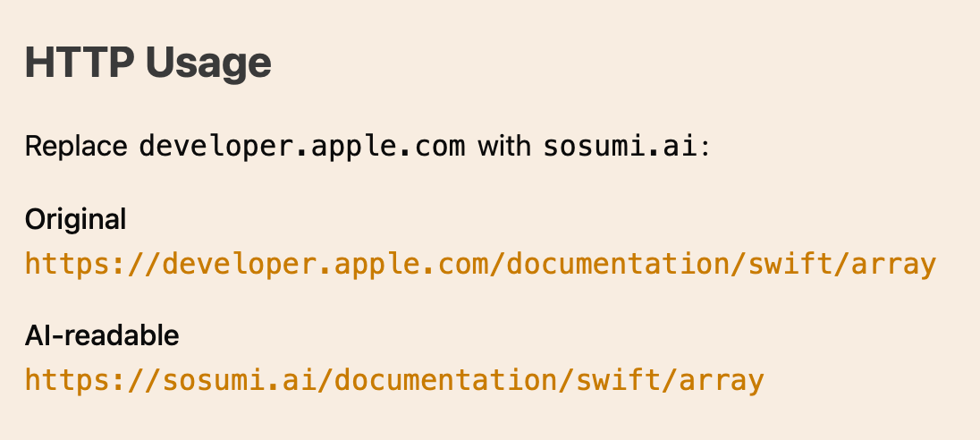This screenshot has width=980, height=440.
Task: Click "documentation" in the orange sosumi.ai URL
Action: [445, 380]
